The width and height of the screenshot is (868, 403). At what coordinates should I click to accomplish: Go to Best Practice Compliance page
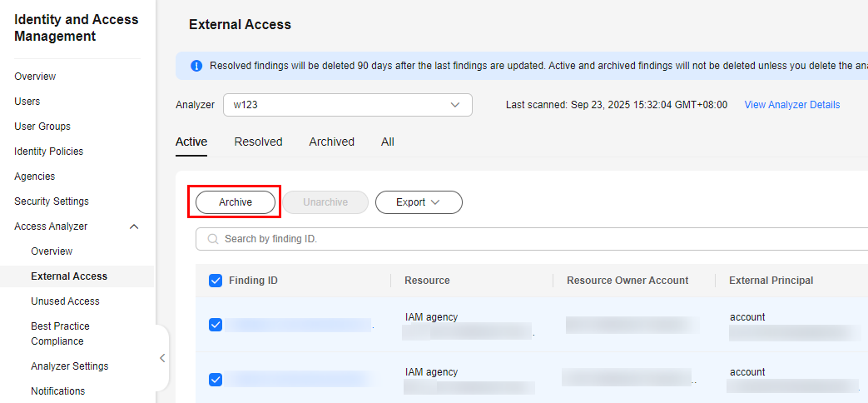pos(60,333)
